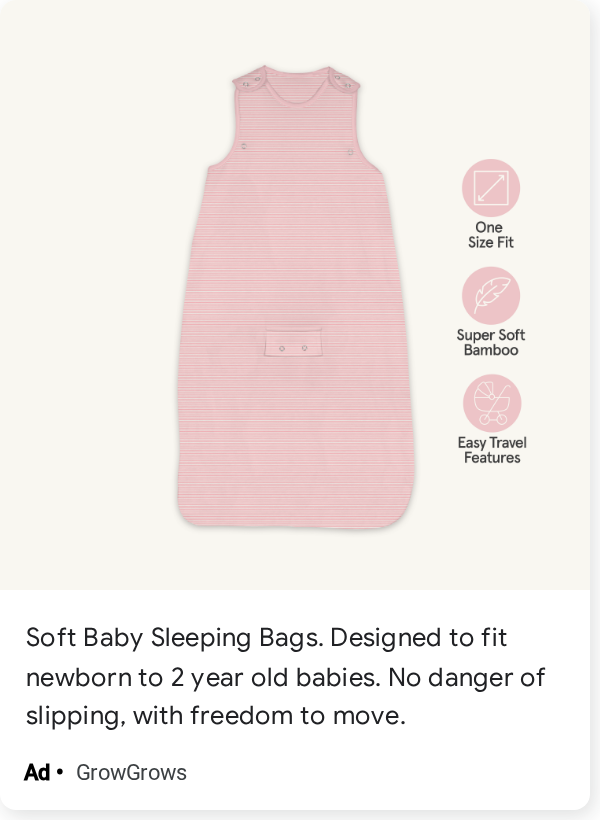Image resolution: width=600 pixels, height=820 pixels.
Task: Click the Super Soft Bamboo feather icon
Action: pos(491,295)
